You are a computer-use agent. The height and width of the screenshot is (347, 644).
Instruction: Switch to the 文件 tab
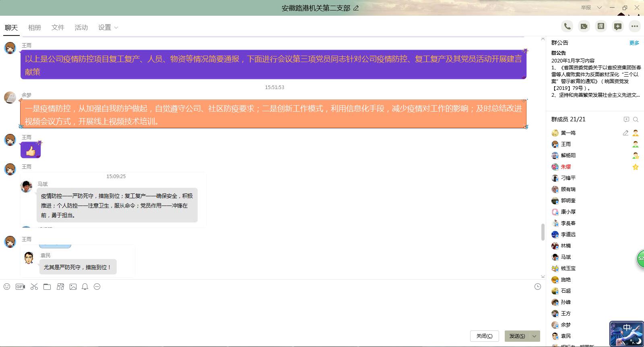58,27
